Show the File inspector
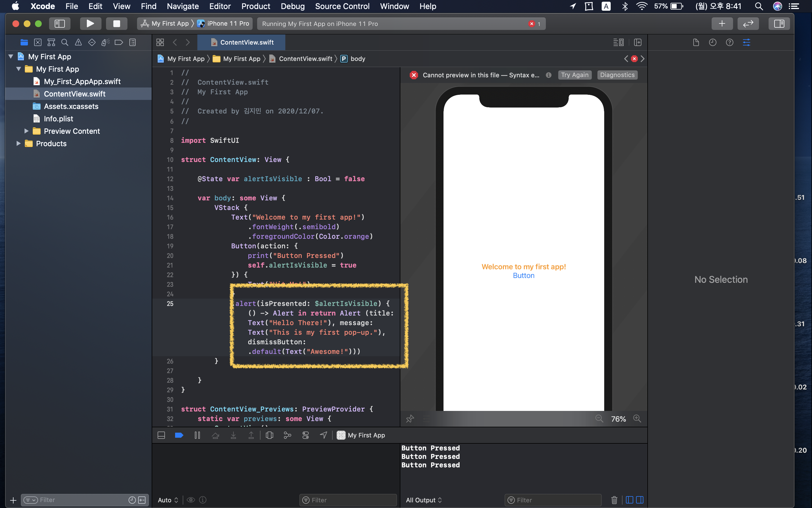Image resolution: width=812 pixels, height=508 pixels. coord(696,42)
